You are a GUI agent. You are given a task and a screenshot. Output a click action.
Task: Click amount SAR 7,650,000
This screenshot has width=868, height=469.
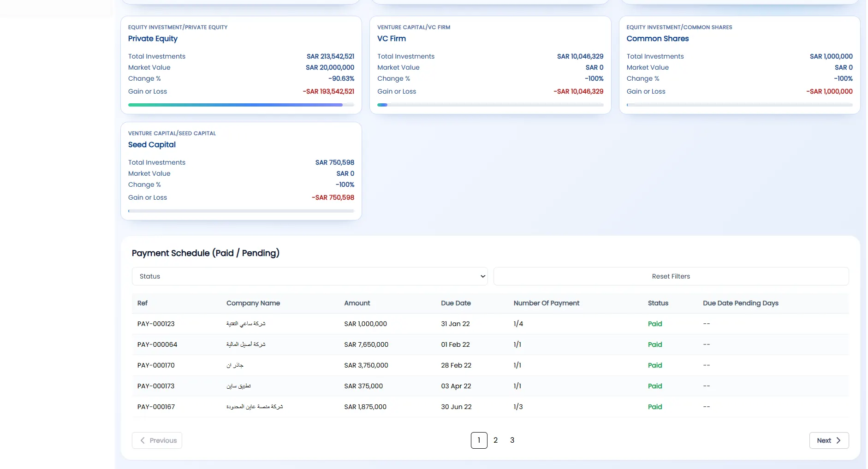coord(366,344)
